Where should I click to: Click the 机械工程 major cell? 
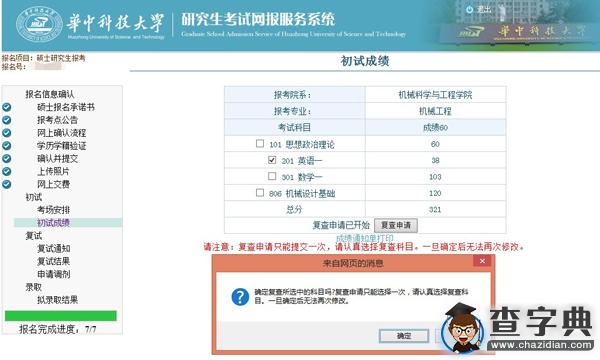(435, 111)
